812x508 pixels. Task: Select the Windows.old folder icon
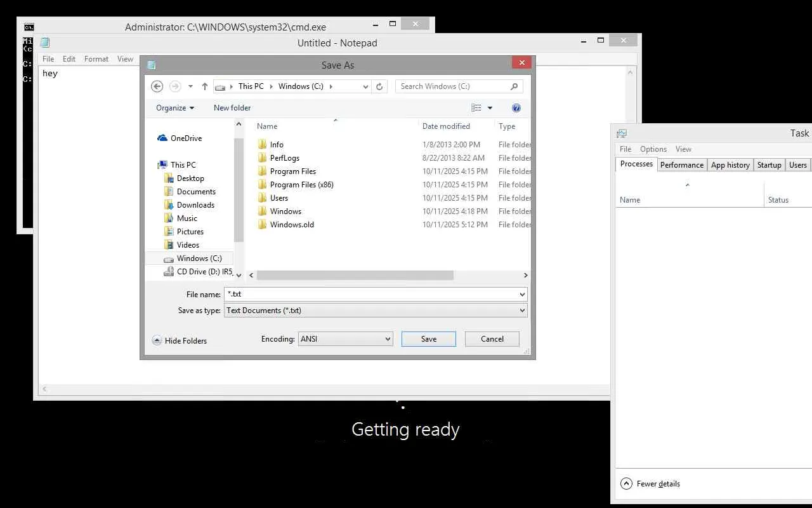pos(263,224)
